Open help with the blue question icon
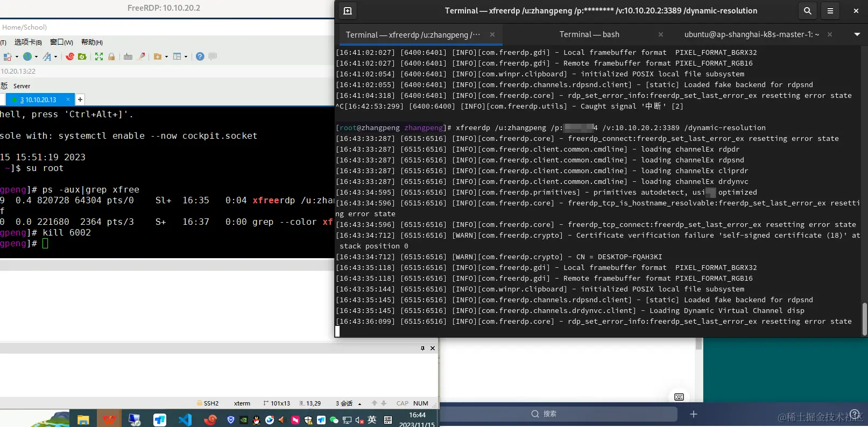 200,56
